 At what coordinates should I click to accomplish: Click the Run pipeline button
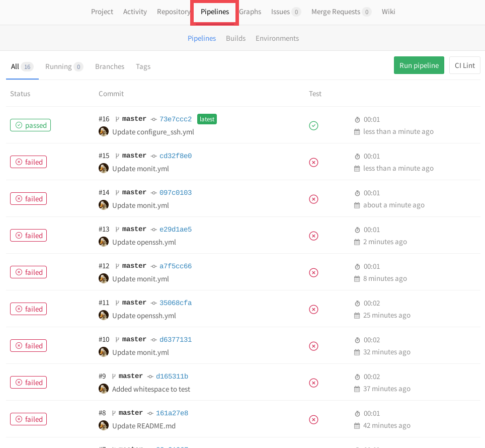419,65
